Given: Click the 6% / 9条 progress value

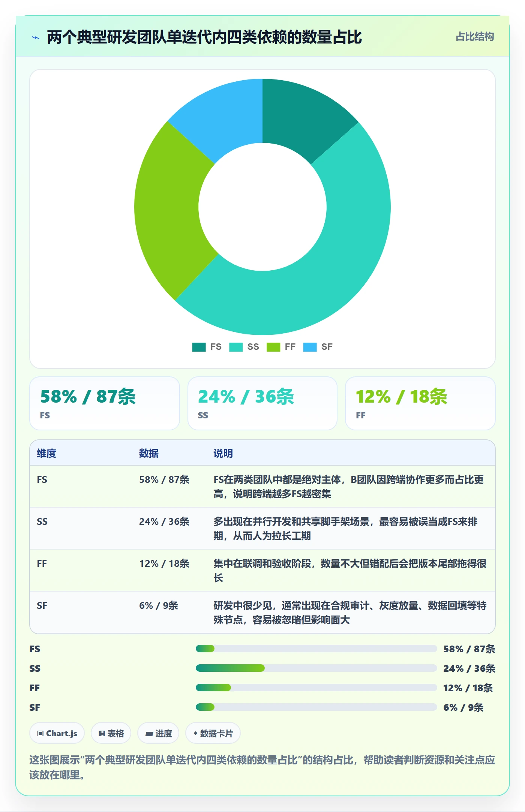Looking at the screenshot, I should point(463,707).
